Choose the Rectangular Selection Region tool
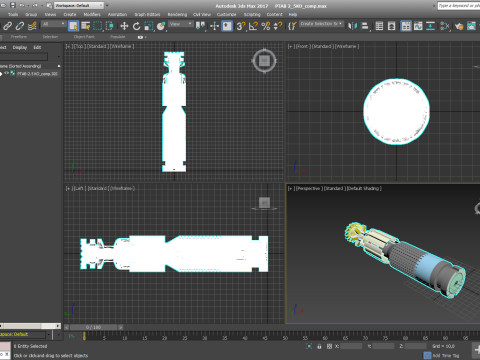Viewport: 480px width, 360px height. [98, 26]
